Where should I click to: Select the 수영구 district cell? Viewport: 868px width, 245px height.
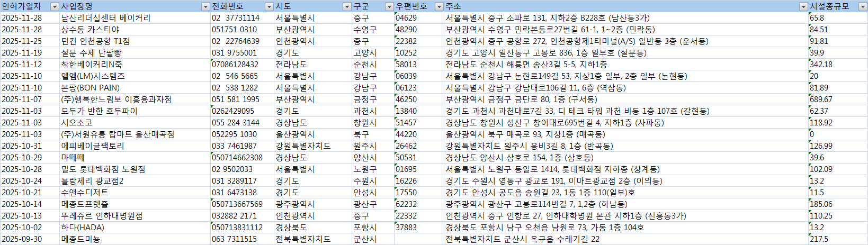(x=373, y=30)
